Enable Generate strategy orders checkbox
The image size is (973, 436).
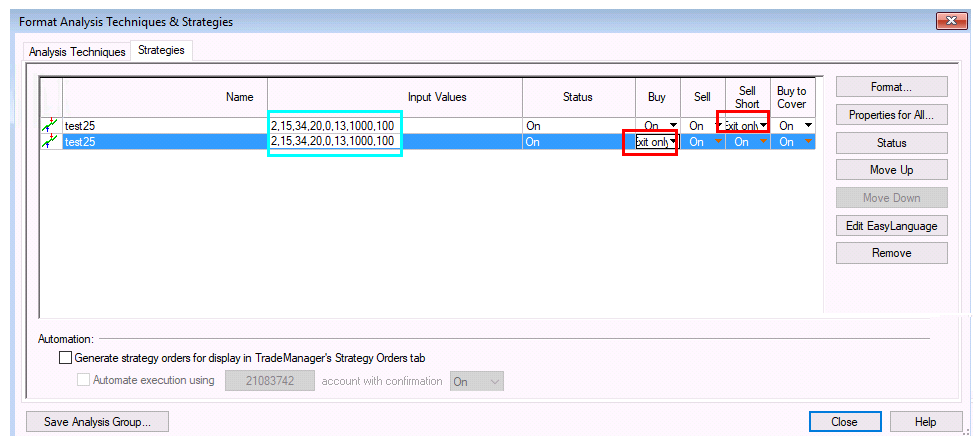(x=66, y=357)
